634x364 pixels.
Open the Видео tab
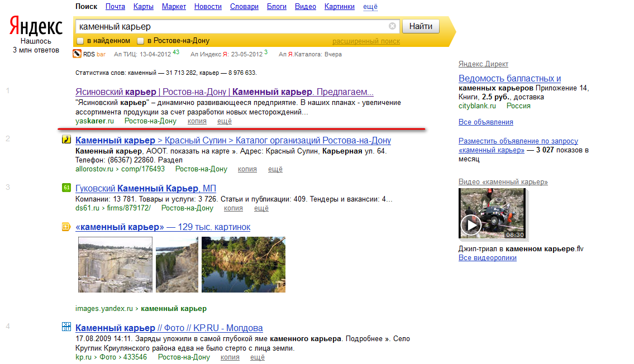coord(306,7)
